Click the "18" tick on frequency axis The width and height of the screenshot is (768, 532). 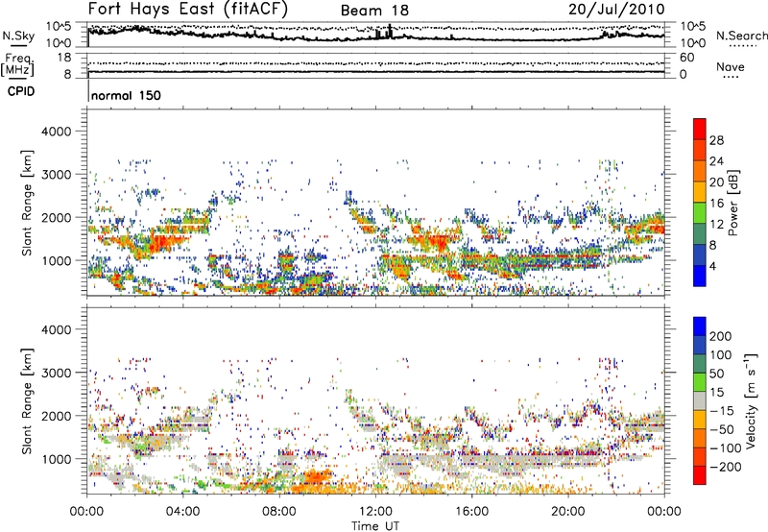(x=64, y=58)
